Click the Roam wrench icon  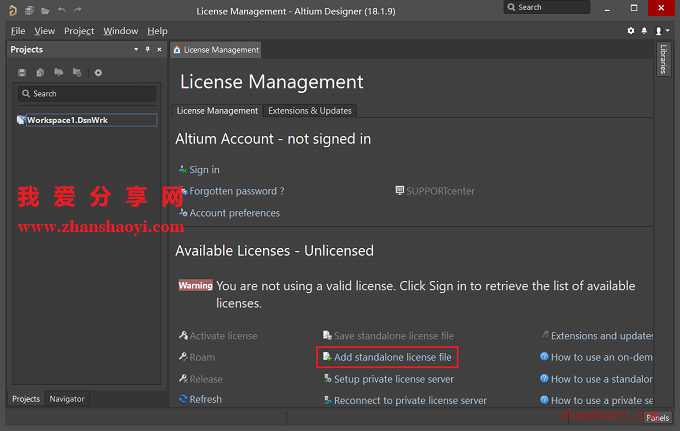click(183, 356)
